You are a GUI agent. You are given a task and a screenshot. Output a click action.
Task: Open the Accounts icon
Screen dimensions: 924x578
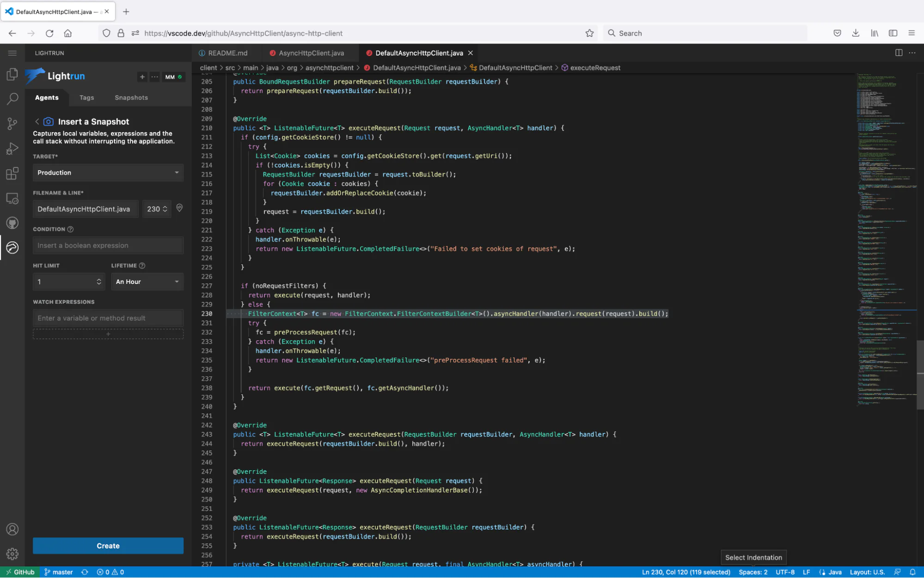[12, 529]
